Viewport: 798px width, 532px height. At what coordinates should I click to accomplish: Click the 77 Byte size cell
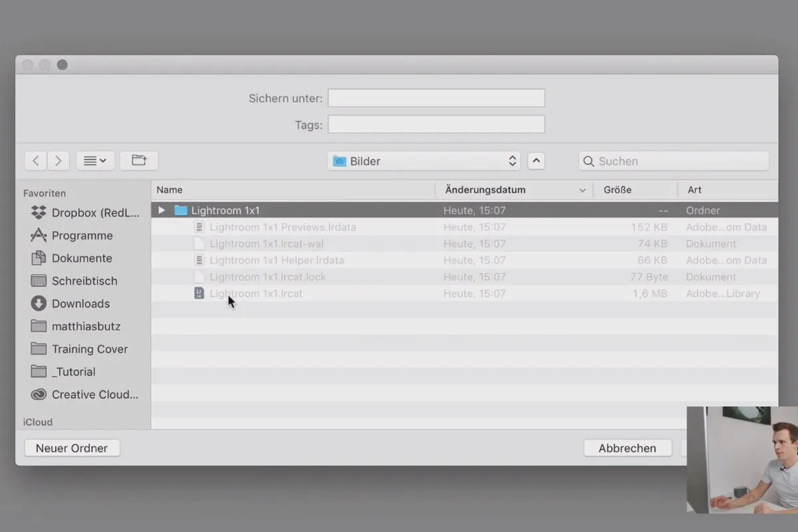(x=648, y=277)
